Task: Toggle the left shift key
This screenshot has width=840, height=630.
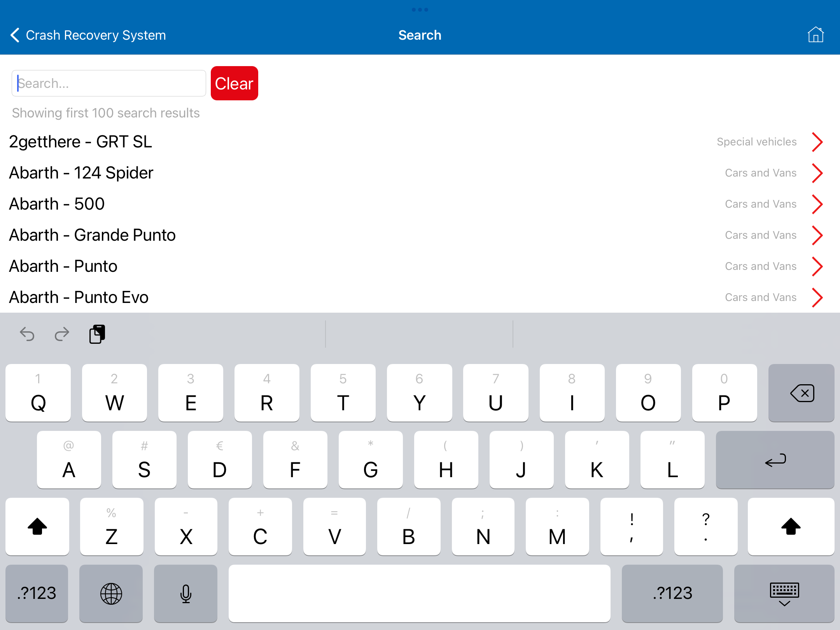Action: pos(37,527)
